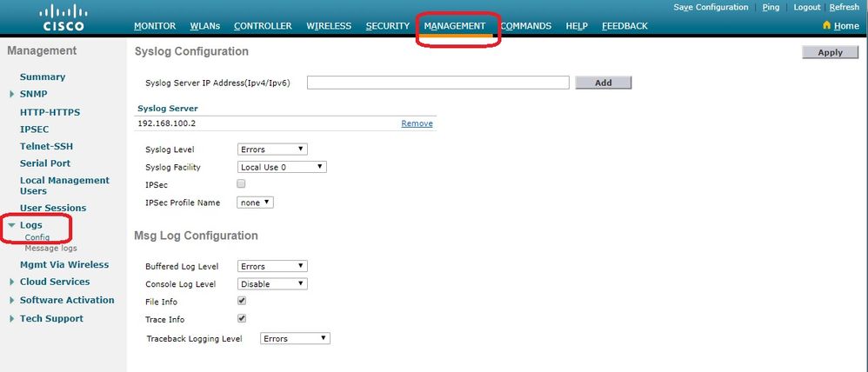This screenshot has height=372, width=868.
Task: Collapse the Logs arrow in sidebar
Action: pos(11,225)
